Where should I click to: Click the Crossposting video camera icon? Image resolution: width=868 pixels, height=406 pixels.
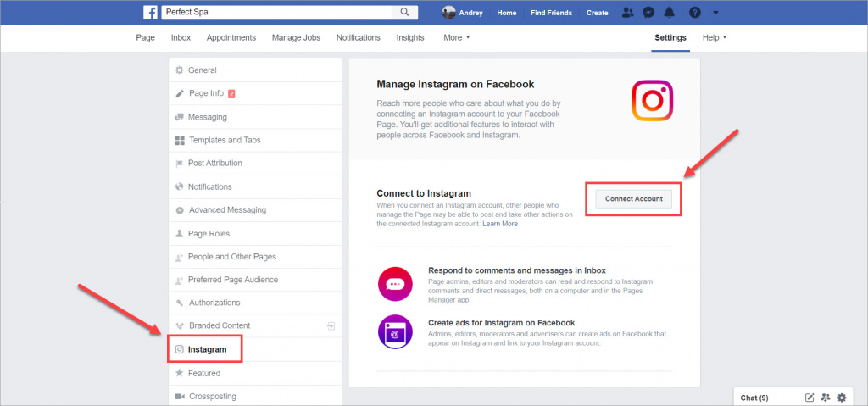click(180, 397)
